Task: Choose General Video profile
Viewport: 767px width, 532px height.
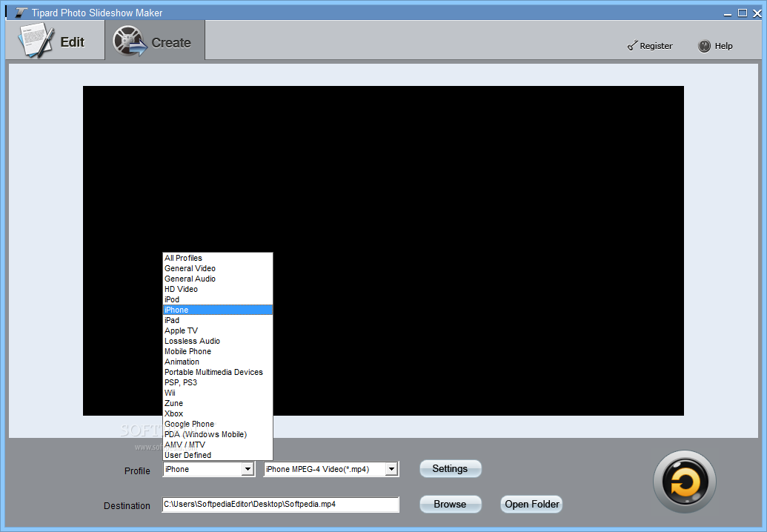Action: [217, 268]
